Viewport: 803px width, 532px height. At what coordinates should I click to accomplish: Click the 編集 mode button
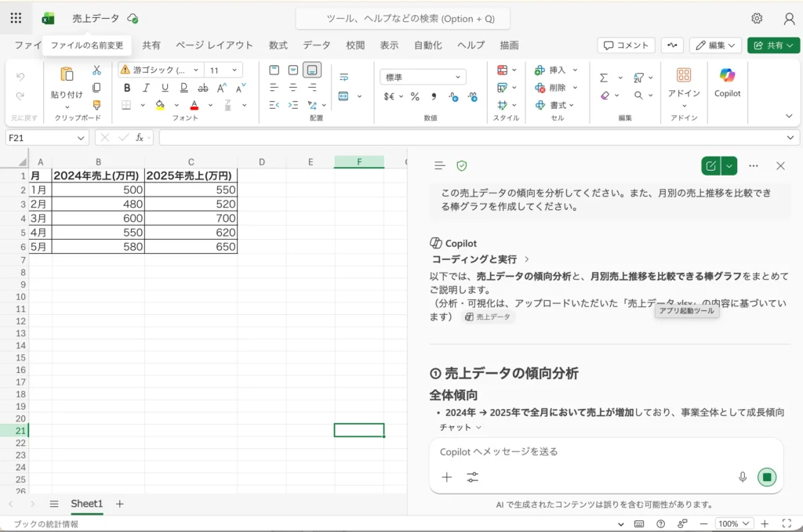click(715, 45)
